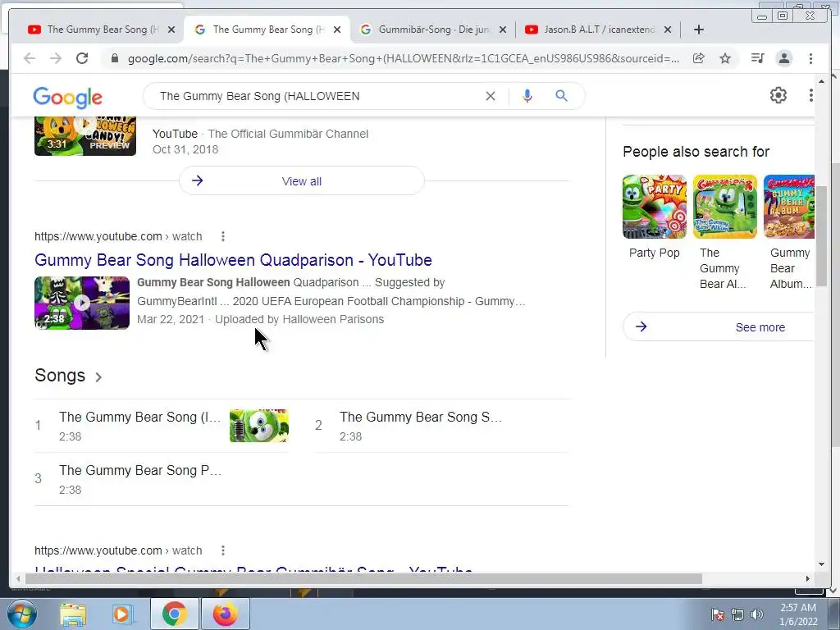The height and width of the screenshot is (630, 840).
Task: Open the Party Pop album image
Action: (654, 207)
